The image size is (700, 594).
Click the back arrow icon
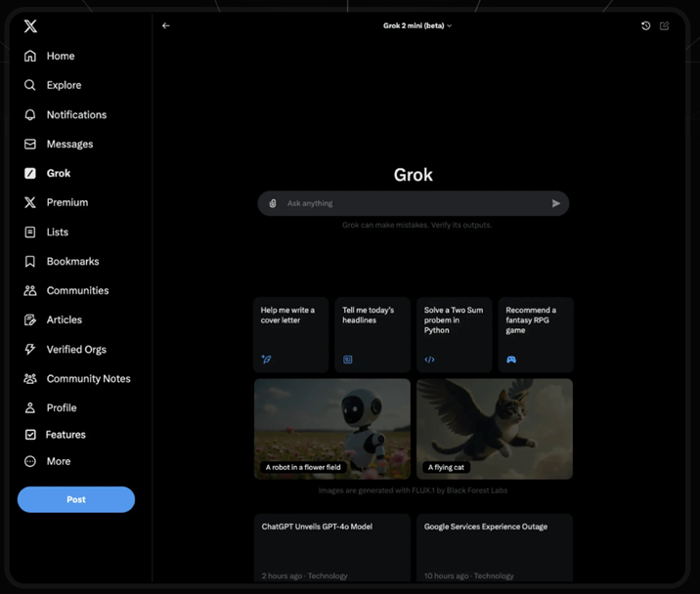166,25
